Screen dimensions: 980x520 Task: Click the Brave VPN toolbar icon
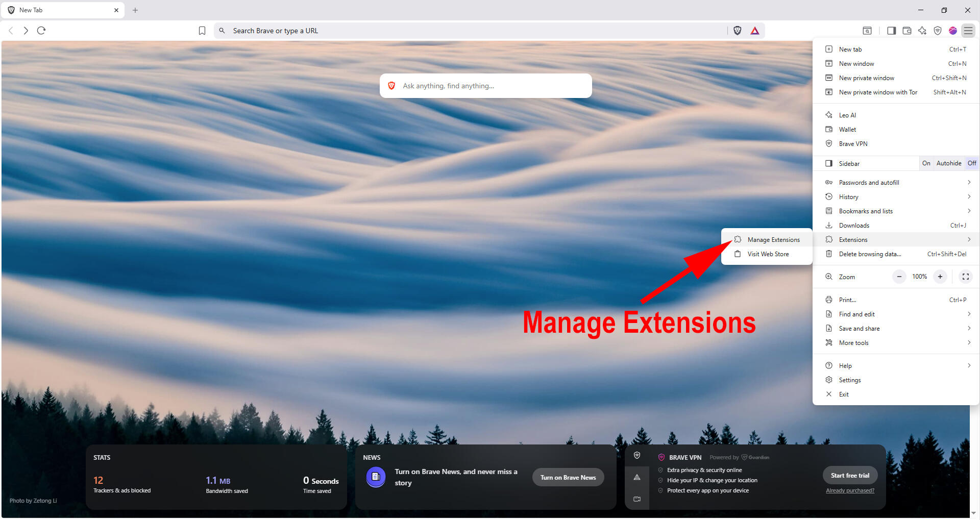pyautogui.click(x=938, y=31)
